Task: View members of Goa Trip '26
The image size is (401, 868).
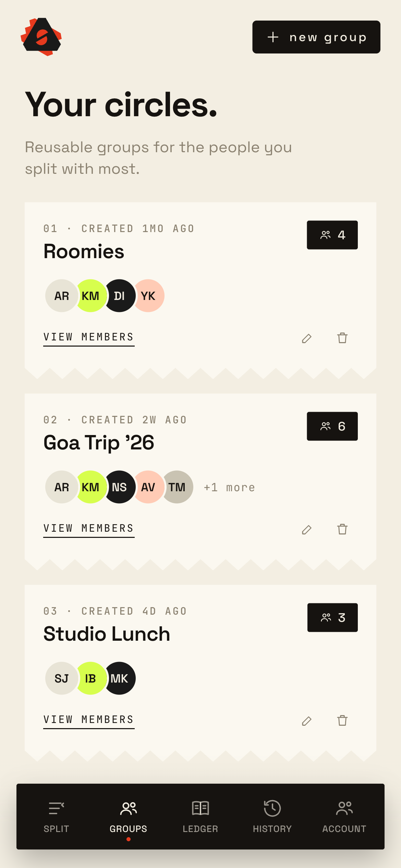Action: 89,529
